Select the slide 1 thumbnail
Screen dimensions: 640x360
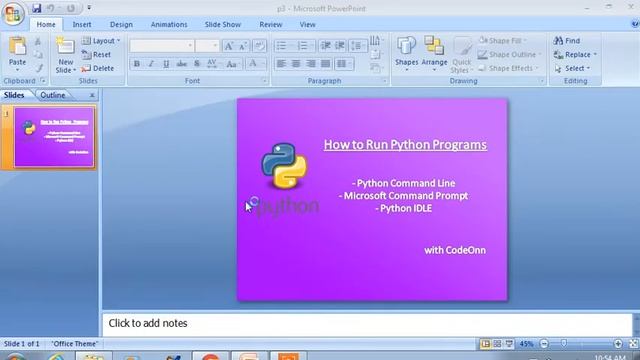tap(54, 137)
